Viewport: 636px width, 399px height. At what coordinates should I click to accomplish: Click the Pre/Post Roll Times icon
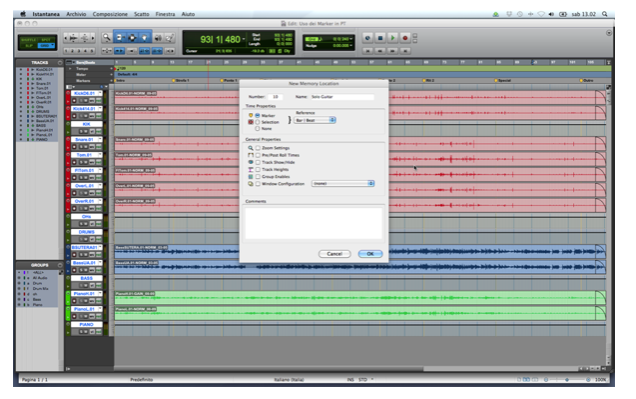click(251, 155)
